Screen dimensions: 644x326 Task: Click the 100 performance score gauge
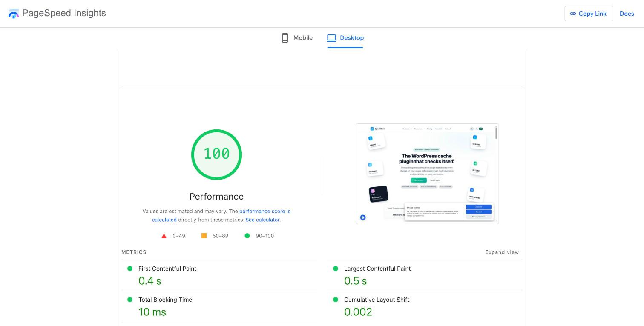(x=216, y=154)
